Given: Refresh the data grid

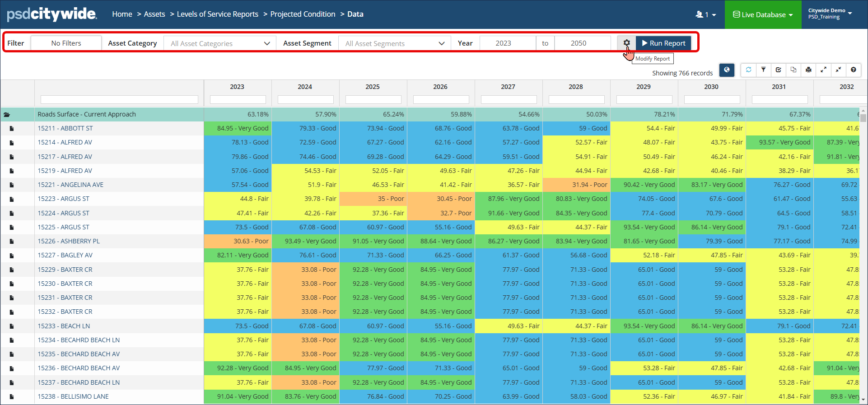Looking at the screenshot, I should click(x=749, y=70).
